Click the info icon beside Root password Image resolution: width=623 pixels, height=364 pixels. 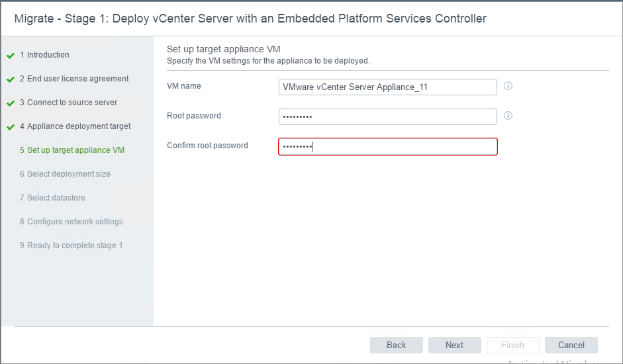[508, 116]
